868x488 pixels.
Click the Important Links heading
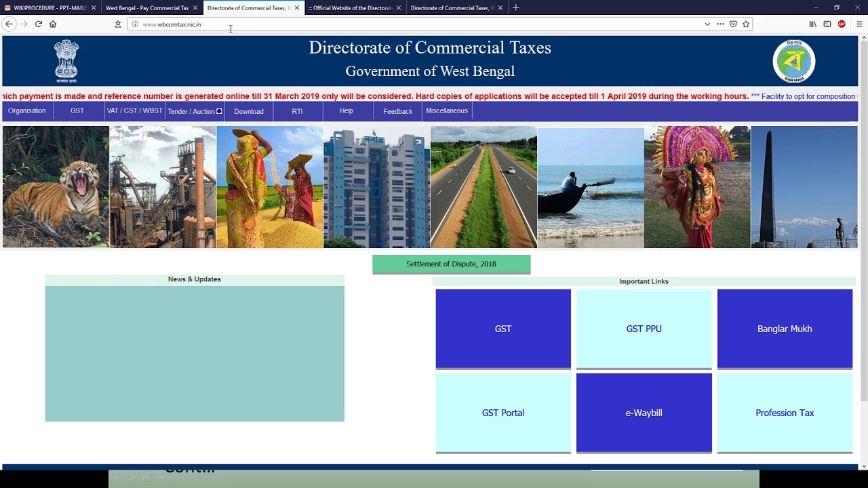[644, 281]
